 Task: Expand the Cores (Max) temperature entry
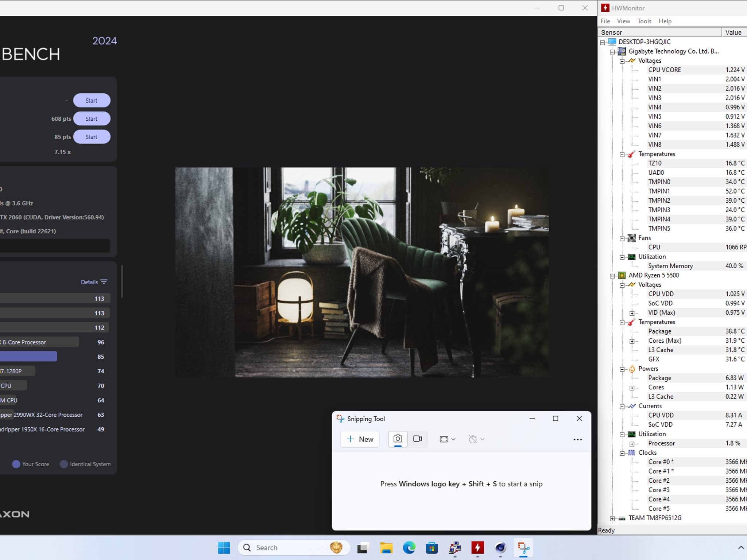632,341
